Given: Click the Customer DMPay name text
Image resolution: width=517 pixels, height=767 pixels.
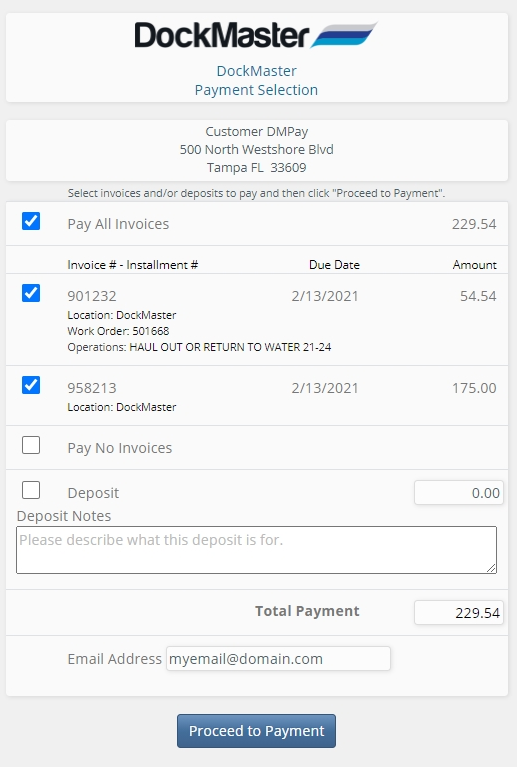Looking at the screenshot, I should click(x=256, y=132).
